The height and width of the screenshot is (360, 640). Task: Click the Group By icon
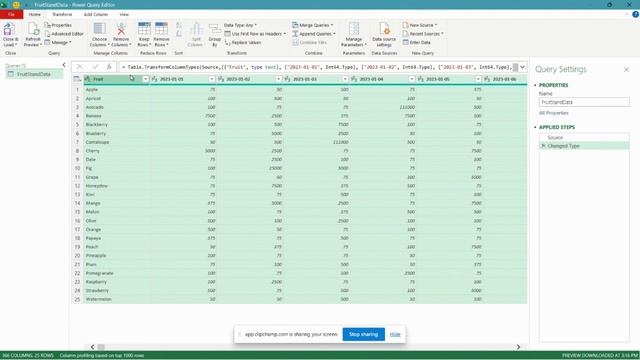pos(215,30)
